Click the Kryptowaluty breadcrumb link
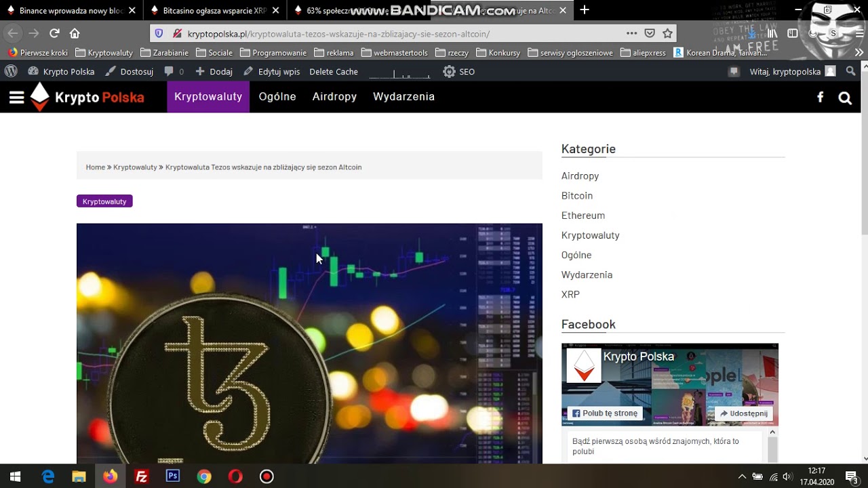This screenshot has height=488, width=868. 135,167
